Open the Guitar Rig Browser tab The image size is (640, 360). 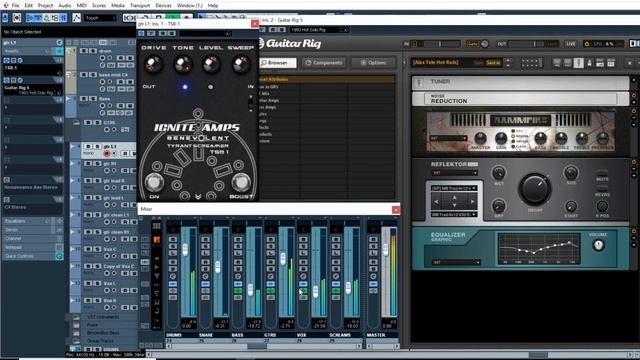click(277, 63)
